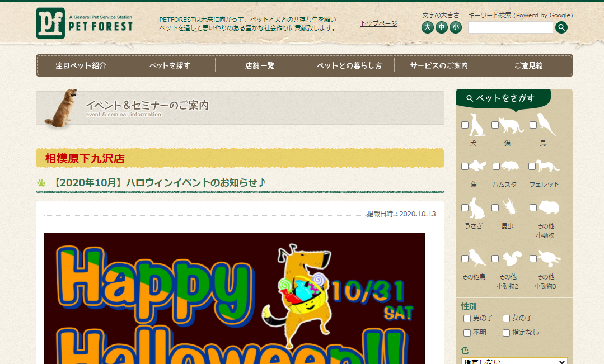Open the 店舗一覧 menu
This screenshot has height=364, width=604.
(260, 65)
